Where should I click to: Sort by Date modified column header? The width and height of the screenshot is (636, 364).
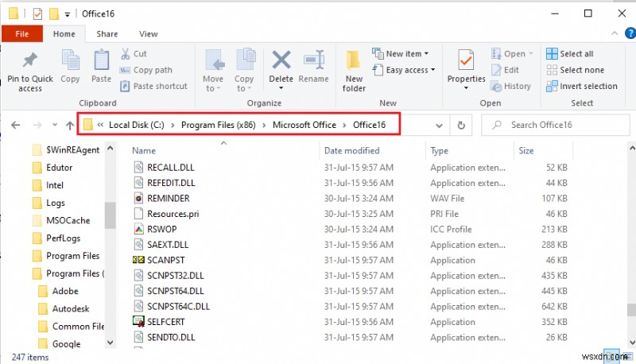(x=351, y=151)
